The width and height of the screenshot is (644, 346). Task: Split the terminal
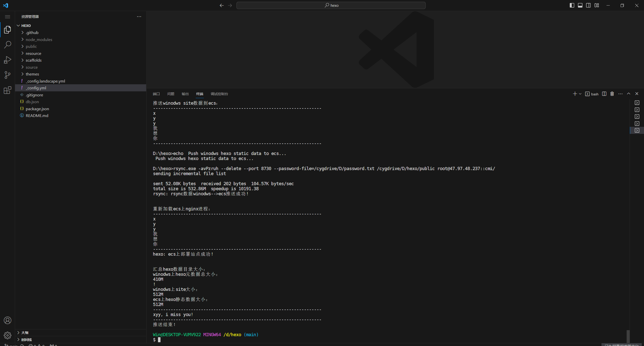point(604,94)
